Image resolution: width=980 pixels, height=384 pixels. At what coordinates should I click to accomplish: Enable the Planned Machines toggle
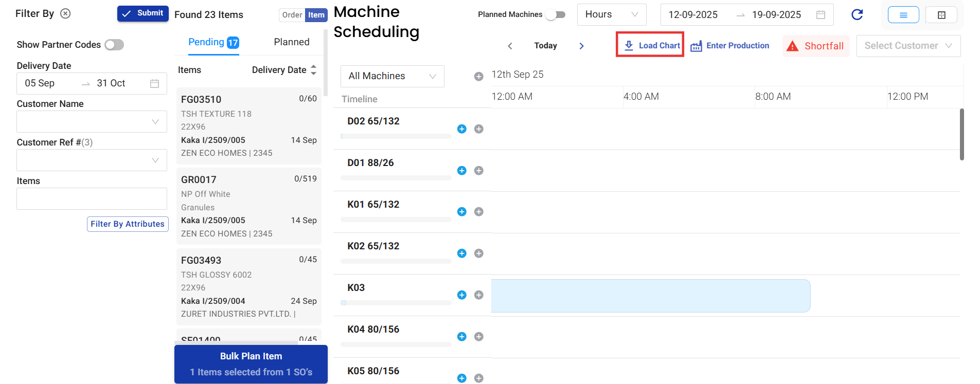pos(556,15)
